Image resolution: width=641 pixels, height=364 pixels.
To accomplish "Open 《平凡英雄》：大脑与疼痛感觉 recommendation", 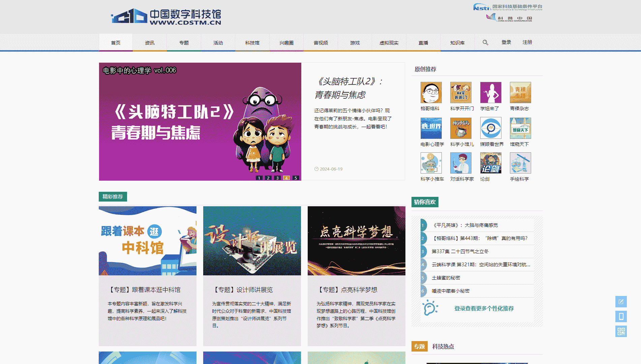I will pos(465,225).
